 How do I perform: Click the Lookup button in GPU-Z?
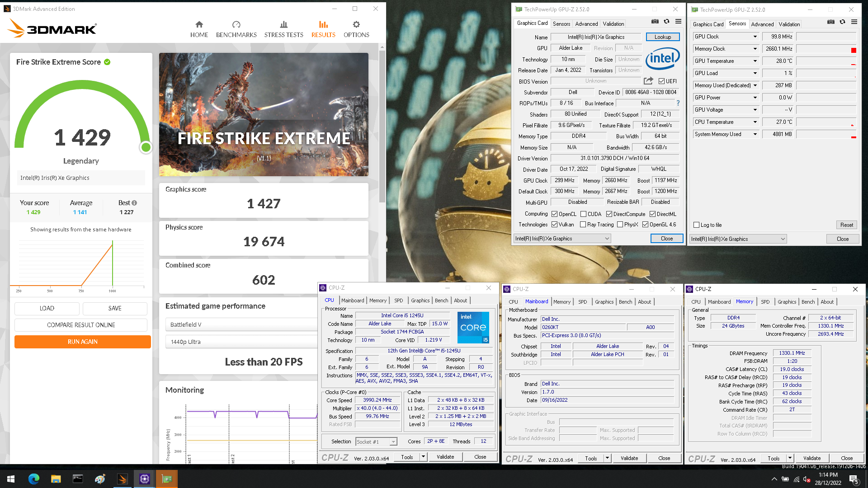tap(663, 37)
